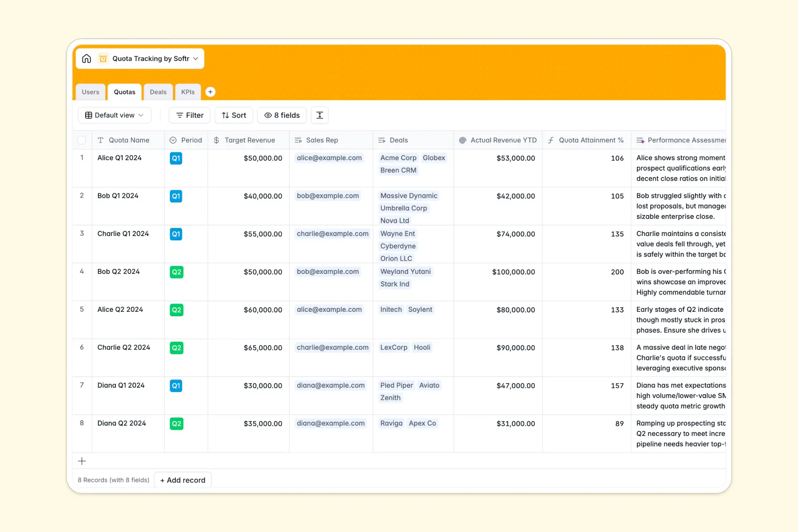Expand the Period column header clock dropdown
798x532 pixels.
pos(173,140)
